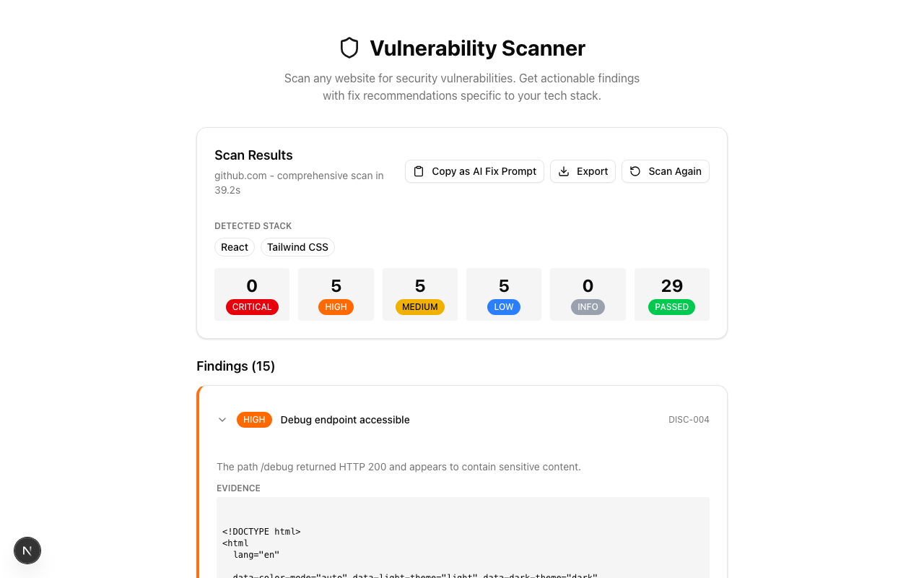The width and height of the screenshot is (924, 578).
Task: Click the clipboard icon in Copy as AI Fix Prompt
Action: (x=419, y=171)
